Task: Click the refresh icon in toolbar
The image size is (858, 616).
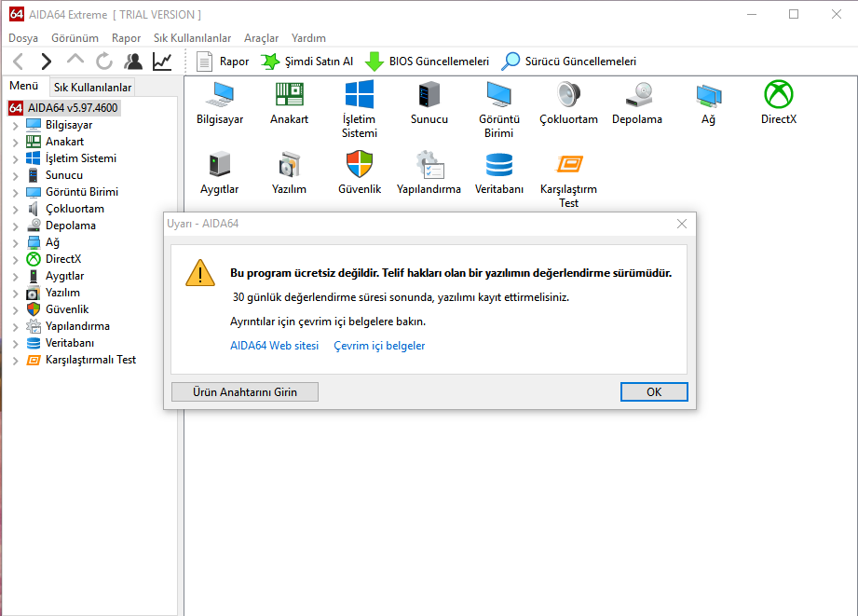Action: [x=104, y=62]
